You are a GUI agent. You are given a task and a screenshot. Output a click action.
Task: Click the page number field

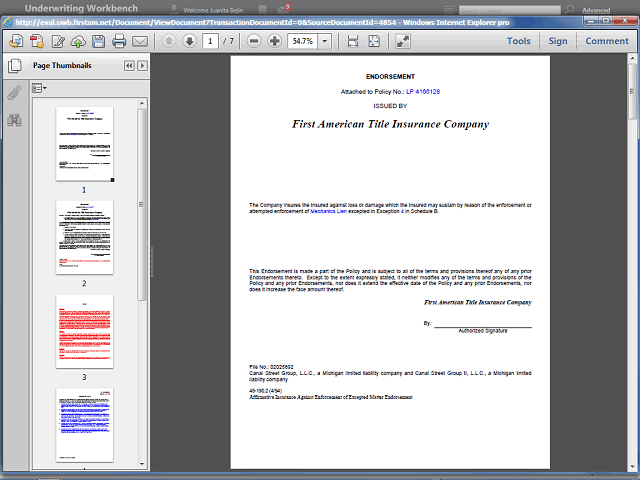point(210,41)
